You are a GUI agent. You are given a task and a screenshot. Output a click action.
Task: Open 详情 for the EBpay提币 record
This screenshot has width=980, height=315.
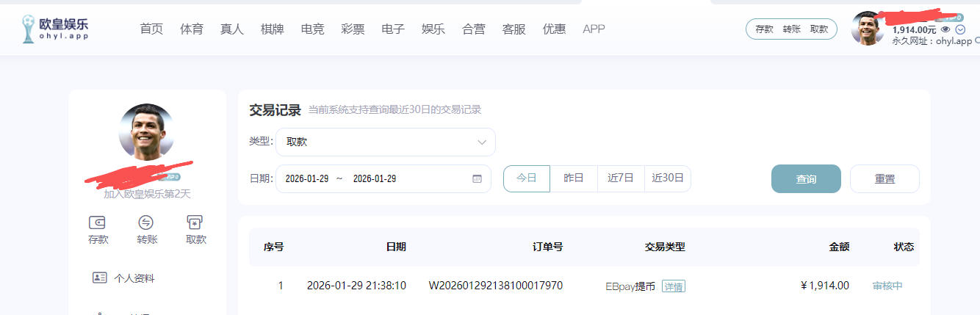coord(673,286)
